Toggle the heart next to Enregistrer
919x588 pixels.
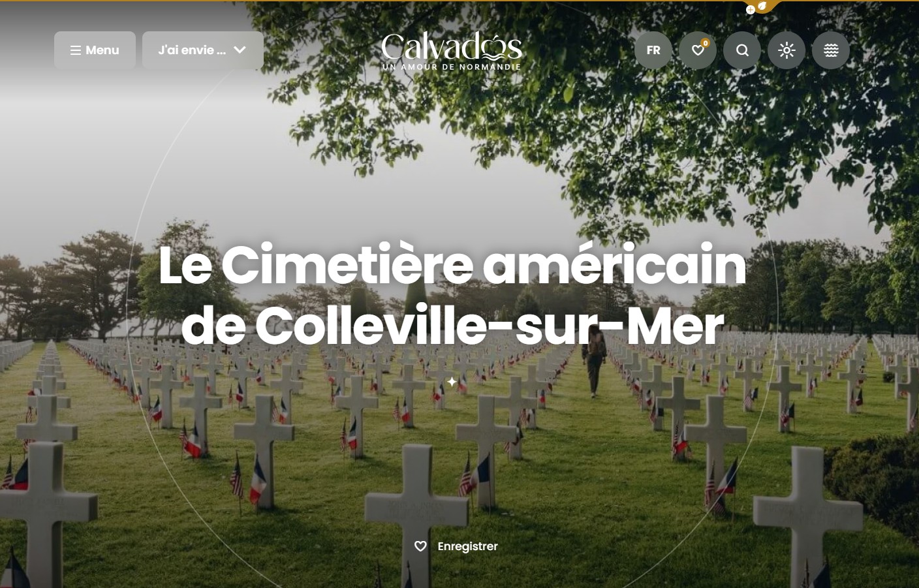(x=420, y=546)
